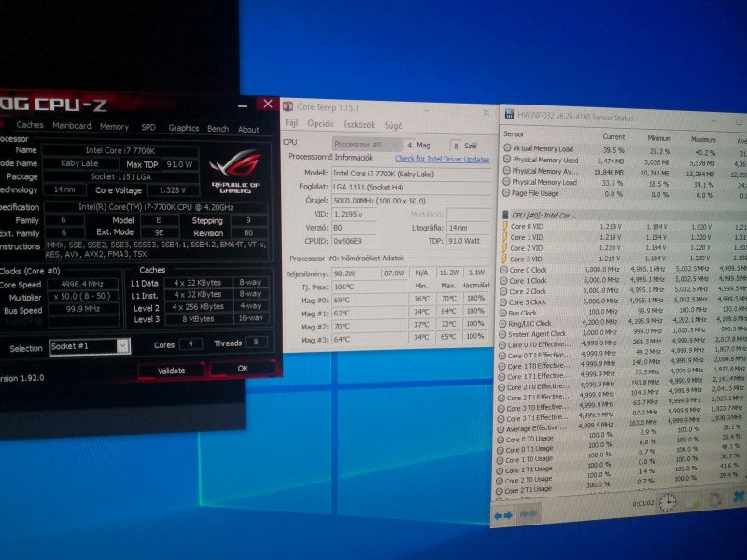Open the Check for Intel Driver Updates link
The width and height of the screenshot is (747, 560).
[x=442, y=159]
